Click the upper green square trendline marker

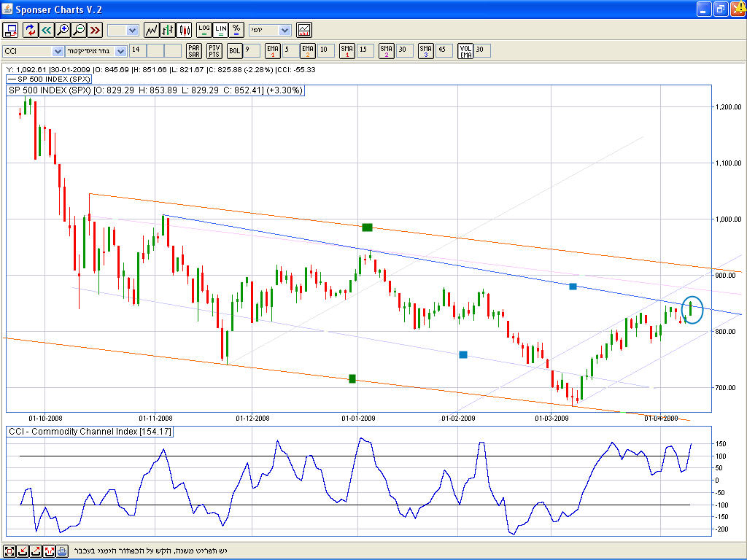click(367, 227)
